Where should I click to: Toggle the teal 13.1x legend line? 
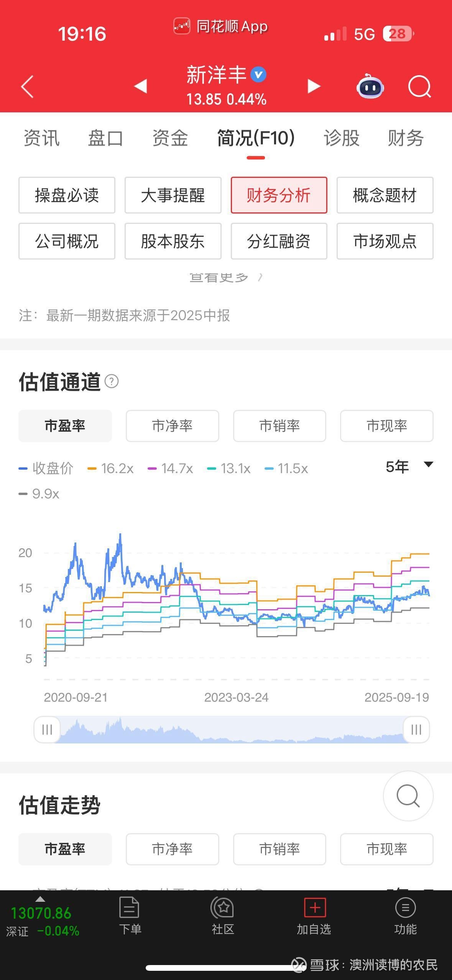[229, 469]
